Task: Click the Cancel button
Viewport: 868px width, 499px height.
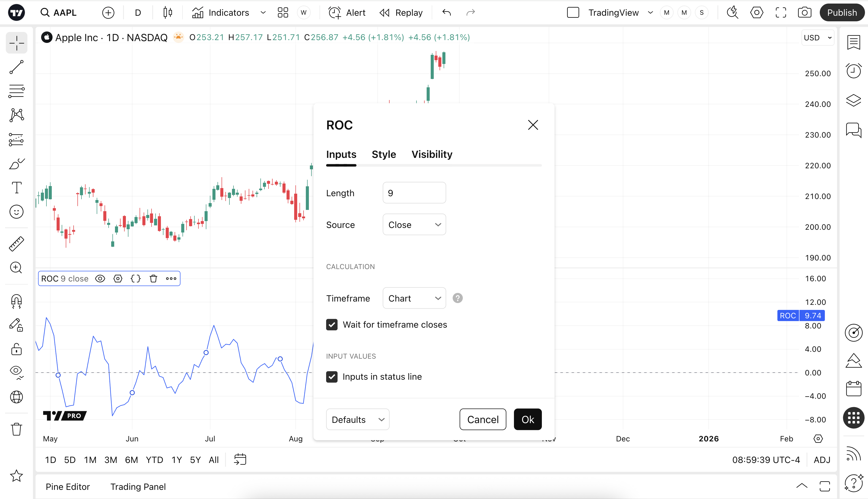Action: [x=482, y=420]
